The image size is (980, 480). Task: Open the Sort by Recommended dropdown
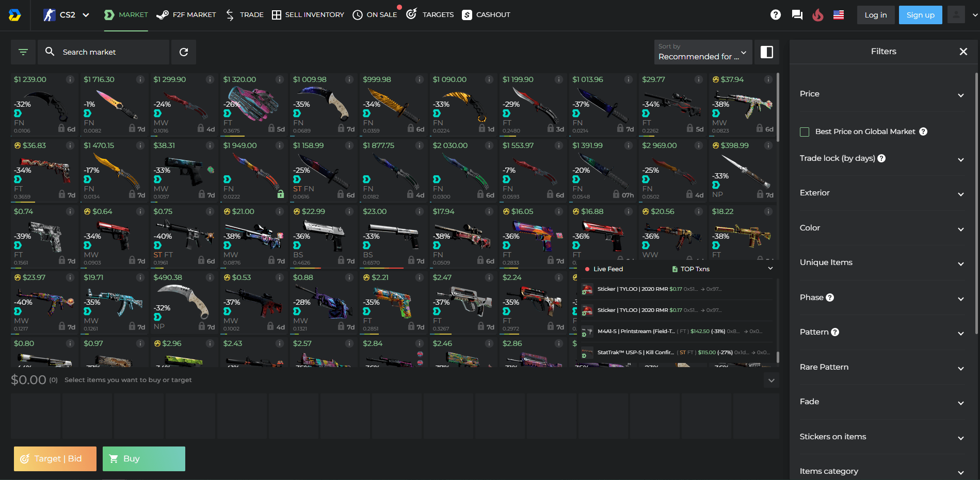tap(703, 52)
